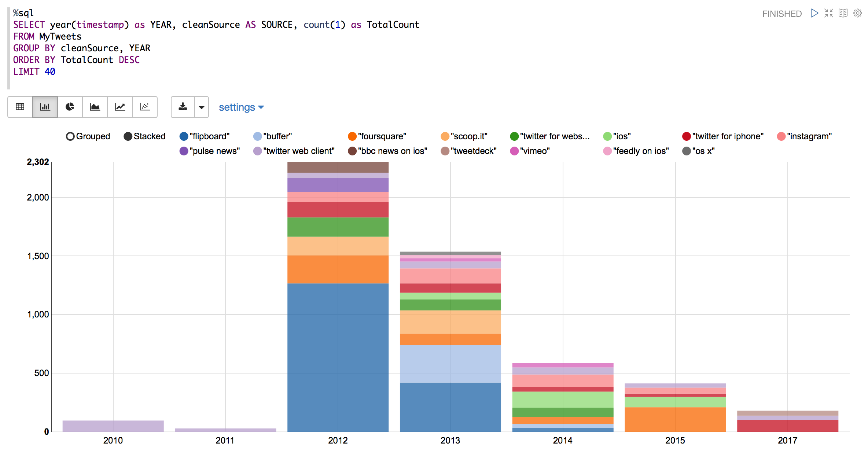
Task: Select the scatter chart view icon
Action: (x=145, y=107)
